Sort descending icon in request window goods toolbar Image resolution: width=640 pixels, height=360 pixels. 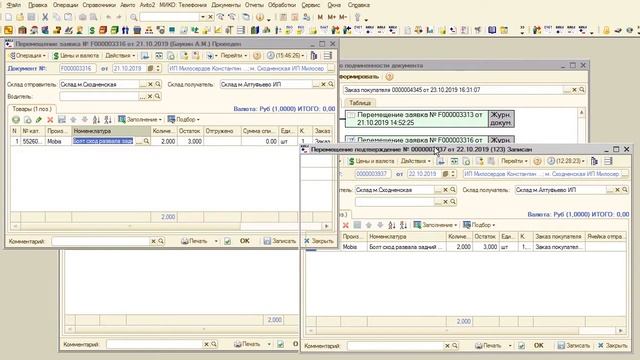(108, 120)
